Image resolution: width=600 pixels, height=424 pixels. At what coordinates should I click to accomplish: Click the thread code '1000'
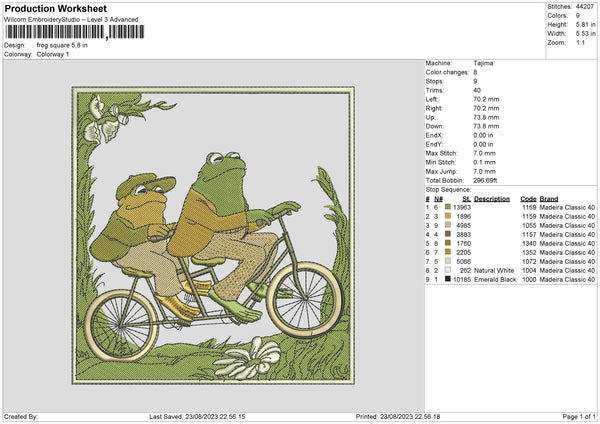pyautogui.click(x=529, y=280)
